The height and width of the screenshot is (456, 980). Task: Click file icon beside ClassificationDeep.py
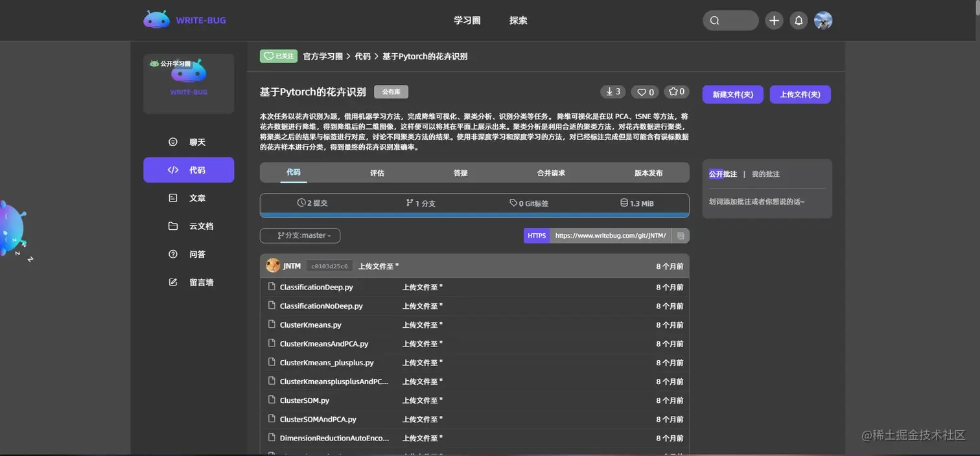pos(272,286)
